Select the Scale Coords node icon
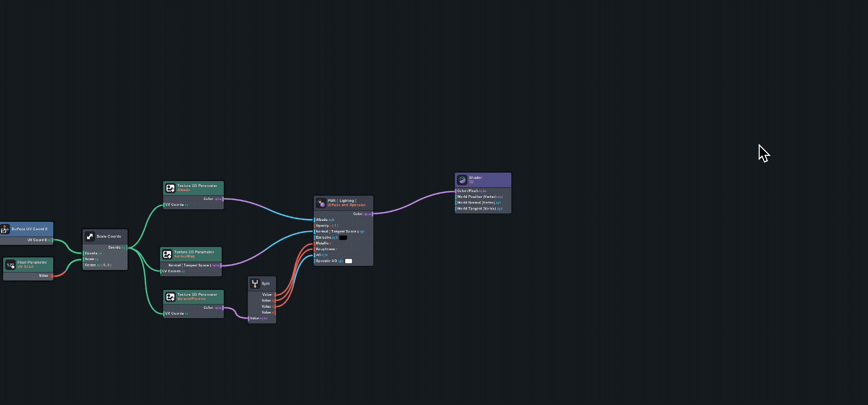The height and width of the screenshot is (405, 868). (x=90, y=237)
